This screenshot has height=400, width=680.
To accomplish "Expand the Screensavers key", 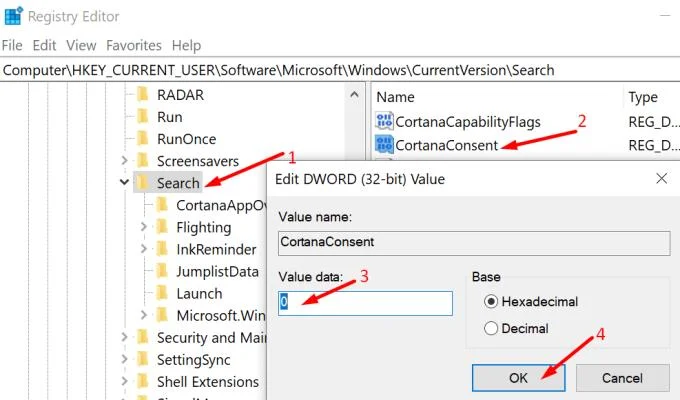I will 124,161.
